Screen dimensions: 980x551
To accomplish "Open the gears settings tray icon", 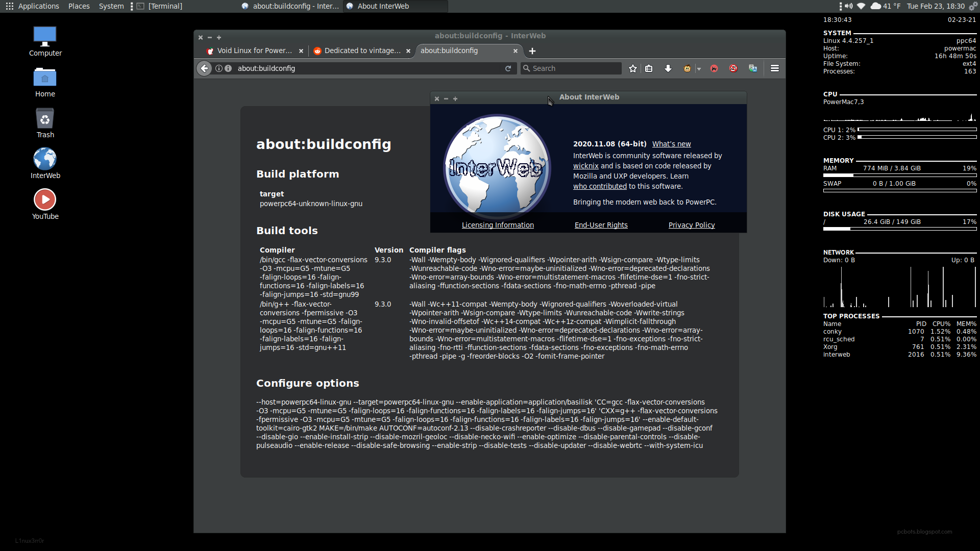I will click(x=973, y=6).
